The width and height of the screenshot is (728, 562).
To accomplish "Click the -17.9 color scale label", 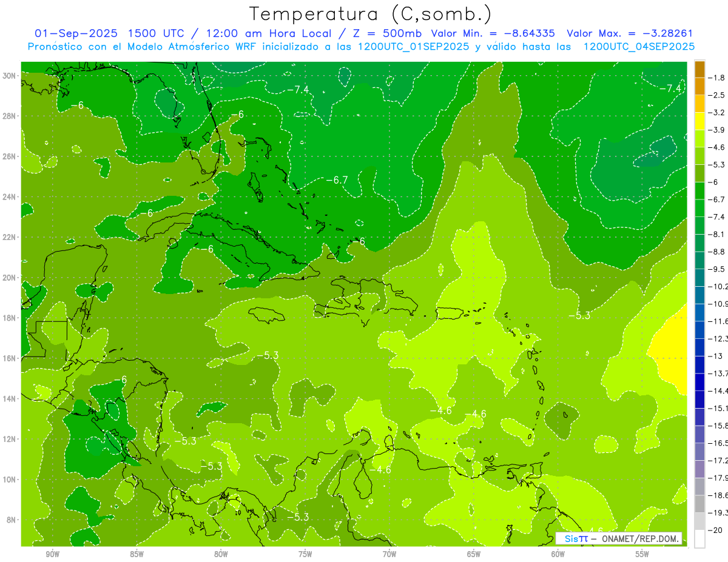I will 718,478.
